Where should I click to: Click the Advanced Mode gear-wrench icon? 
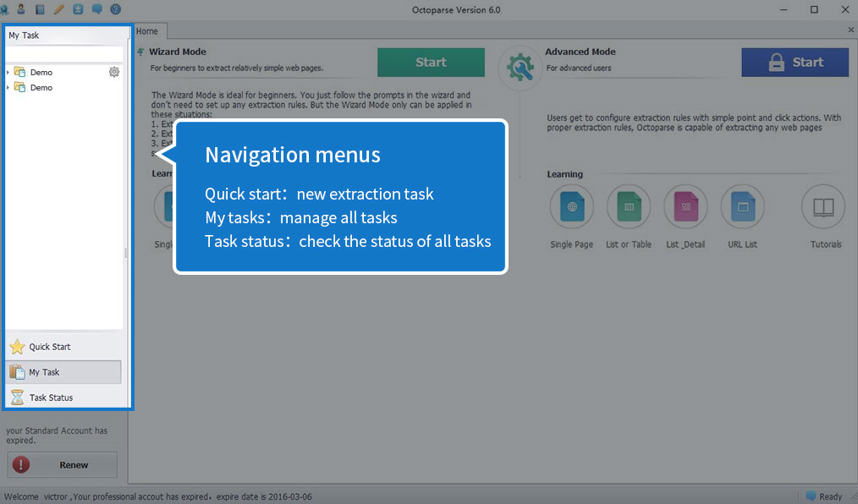(520, 68)
